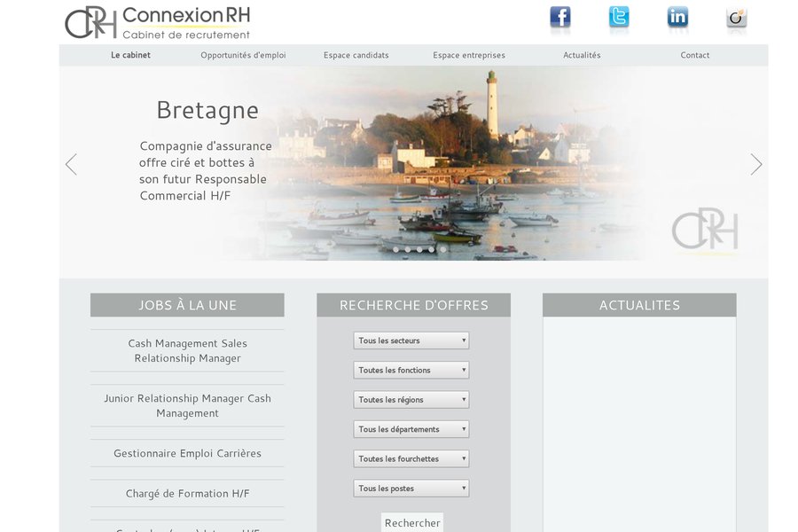Open Gestionnaire Emploi Carrières job
The width and height of the screenshot is (798, 532).
[x=187, y=453]
